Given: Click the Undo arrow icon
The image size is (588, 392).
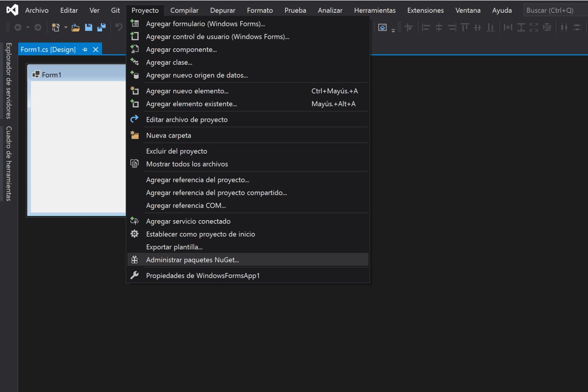Looking at the screenshot, I should click(119, 27).
